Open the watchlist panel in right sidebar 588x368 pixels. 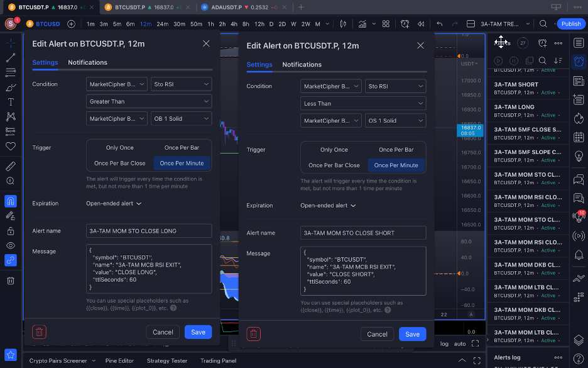pyautogui.click(x=579, y=43)
